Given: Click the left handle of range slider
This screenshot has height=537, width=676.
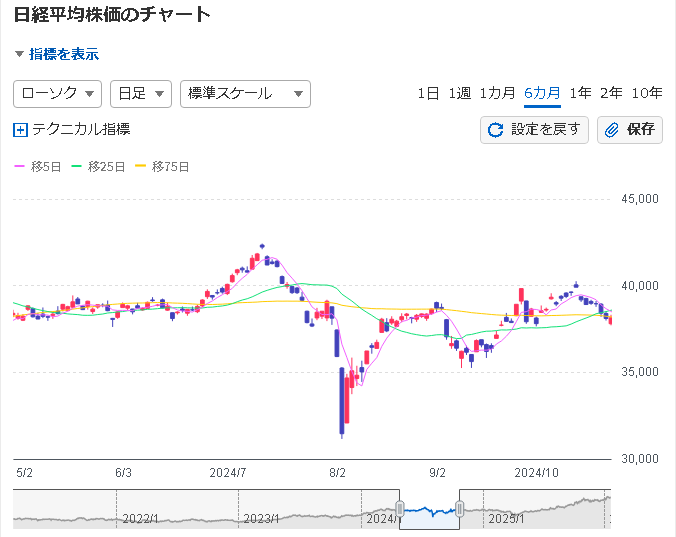Looking at the screenshot, I should [400, 509].
